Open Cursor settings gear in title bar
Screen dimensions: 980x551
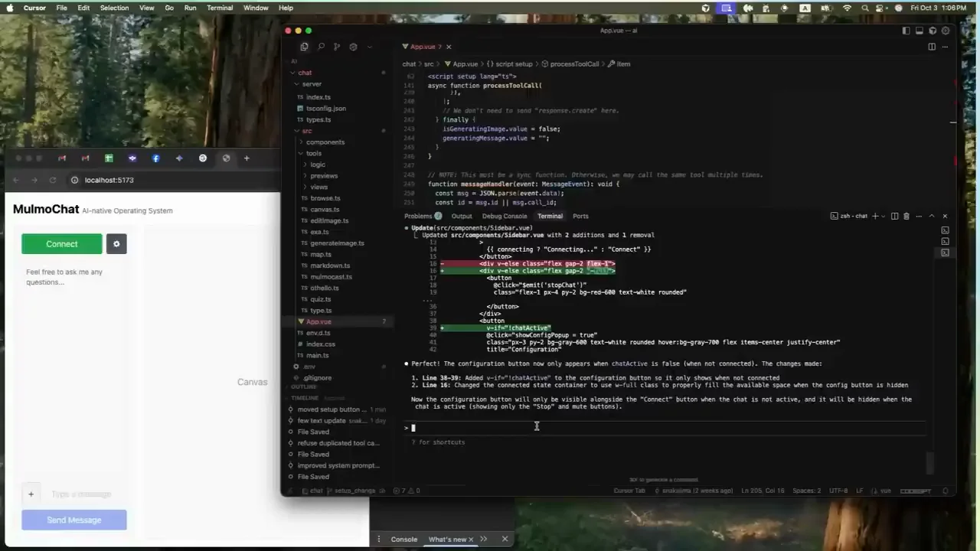coord(946,31)
